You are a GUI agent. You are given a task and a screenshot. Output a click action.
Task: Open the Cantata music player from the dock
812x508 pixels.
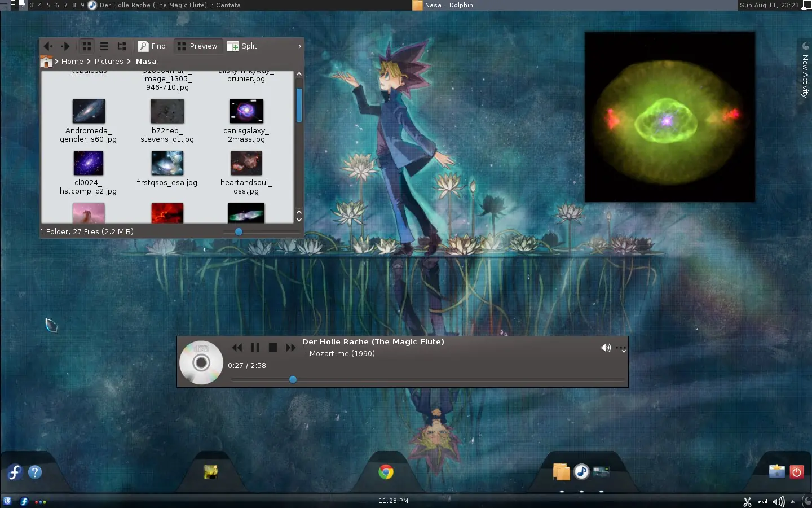tap(581, 472)
